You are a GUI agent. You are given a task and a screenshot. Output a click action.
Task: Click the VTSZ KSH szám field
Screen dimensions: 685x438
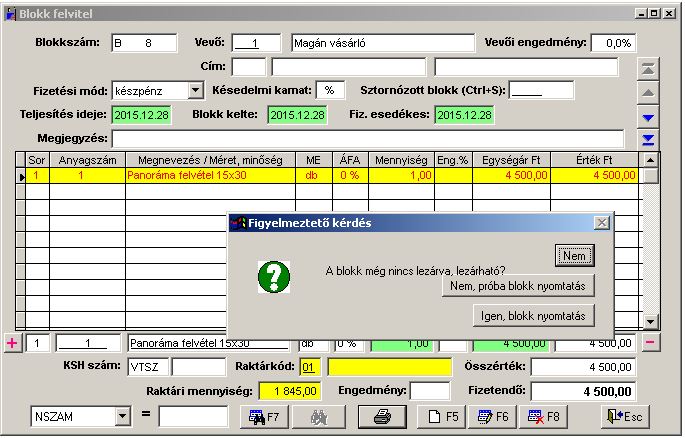[x=149, y=367]
